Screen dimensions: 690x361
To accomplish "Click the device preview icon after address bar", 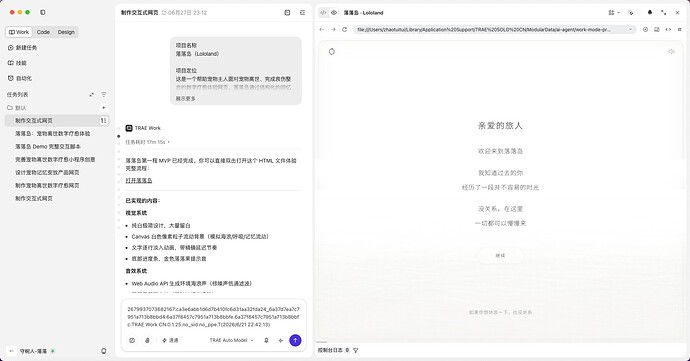I will click(657, 29).
